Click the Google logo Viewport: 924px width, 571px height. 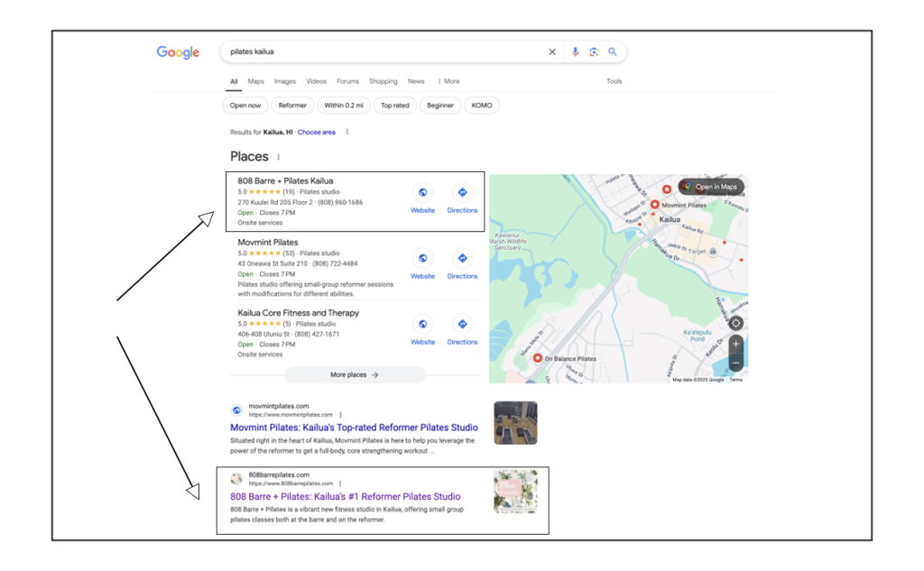(178, 52)
